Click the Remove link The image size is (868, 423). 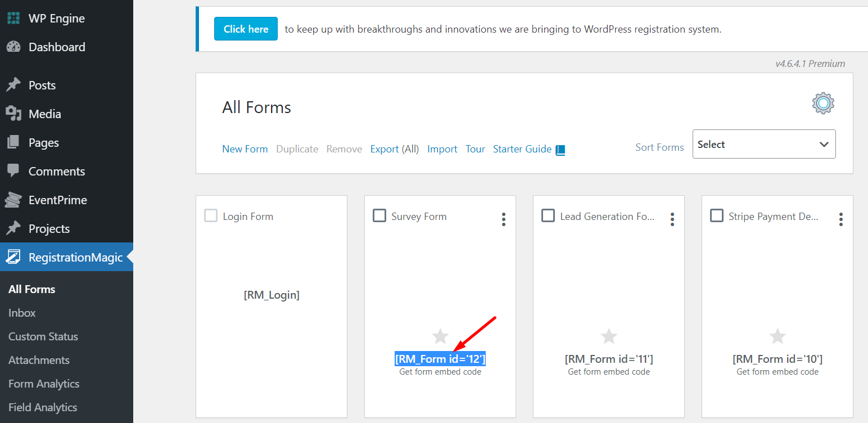pyautogui.click(x=344, y=149)
